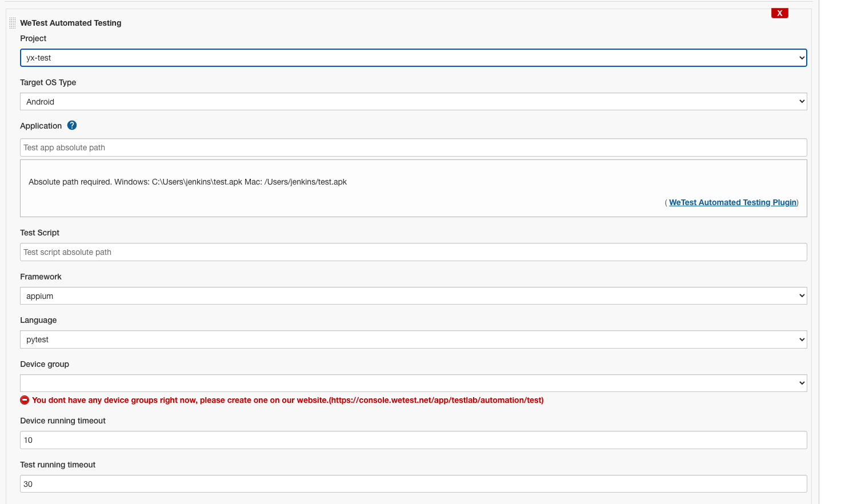841x504 pixels.
Task: Click the WeTest Automated Testing section title
Action: tap(71, 23)
